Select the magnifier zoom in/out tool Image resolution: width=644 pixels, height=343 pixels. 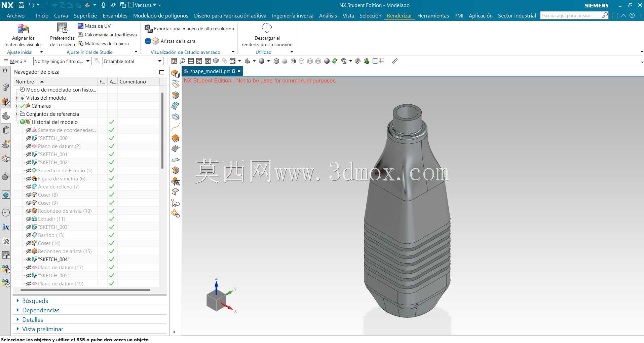[182, 61]
